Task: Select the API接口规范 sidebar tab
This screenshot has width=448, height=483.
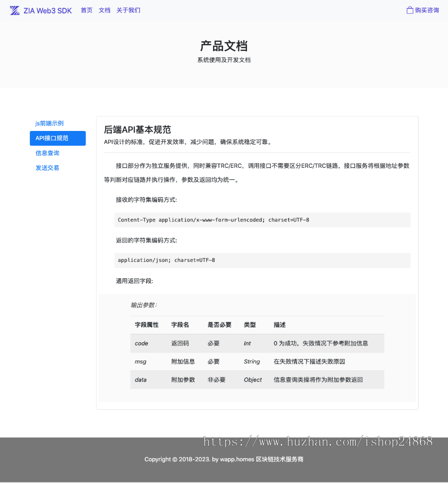Action: click(58, 138)
